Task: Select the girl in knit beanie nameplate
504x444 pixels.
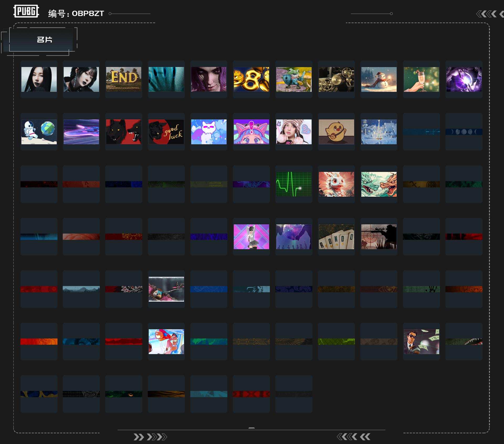Action: (294, 132)
